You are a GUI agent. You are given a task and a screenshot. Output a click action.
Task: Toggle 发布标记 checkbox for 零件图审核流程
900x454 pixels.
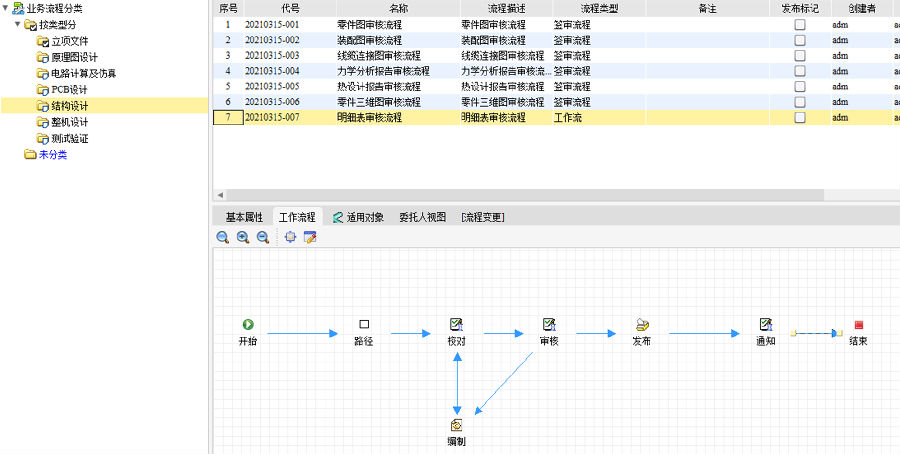(800, 25)
